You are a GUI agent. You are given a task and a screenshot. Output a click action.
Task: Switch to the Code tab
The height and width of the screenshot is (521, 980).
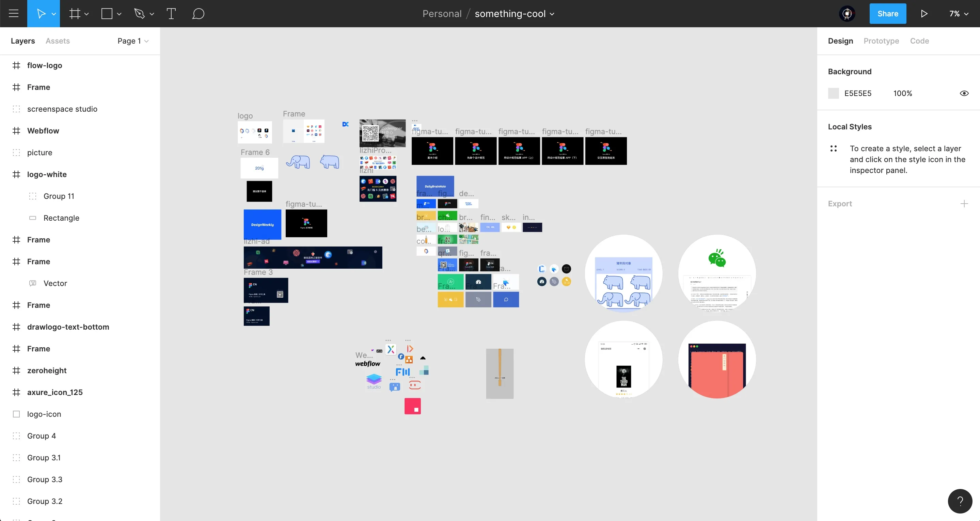point(919,41)
